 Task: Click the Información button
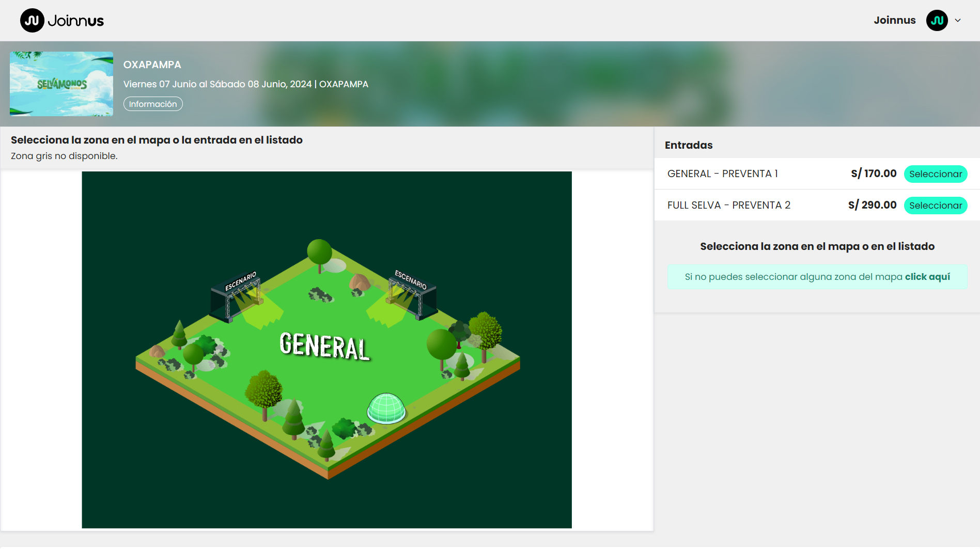click(153, 104)
